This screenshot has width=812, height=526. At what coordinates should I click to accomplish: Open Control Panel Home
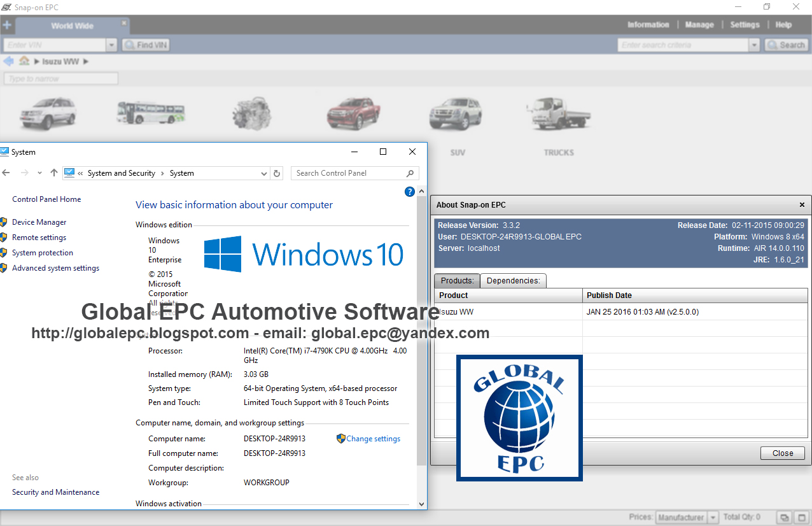click(46, 199)
